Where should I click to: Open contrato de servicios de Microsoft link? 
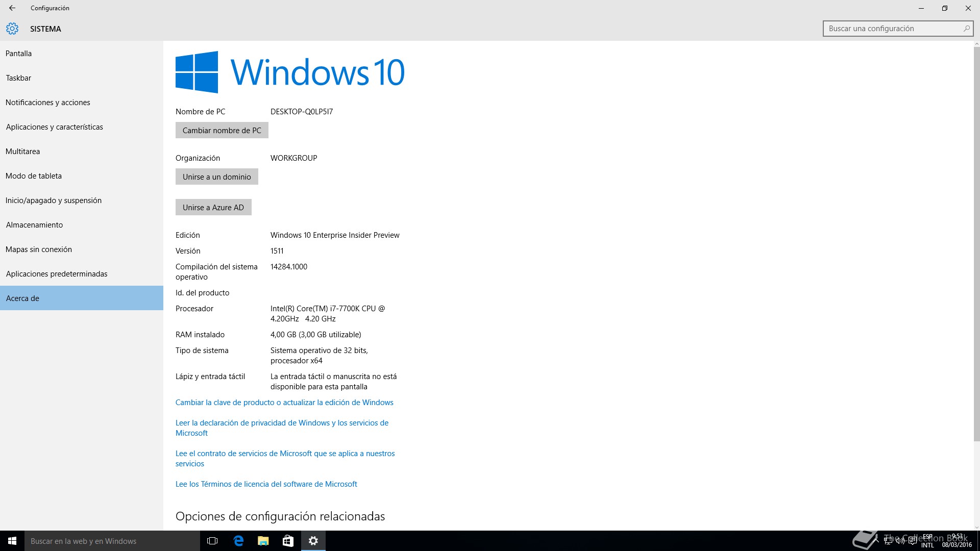[x=285, y=459]
